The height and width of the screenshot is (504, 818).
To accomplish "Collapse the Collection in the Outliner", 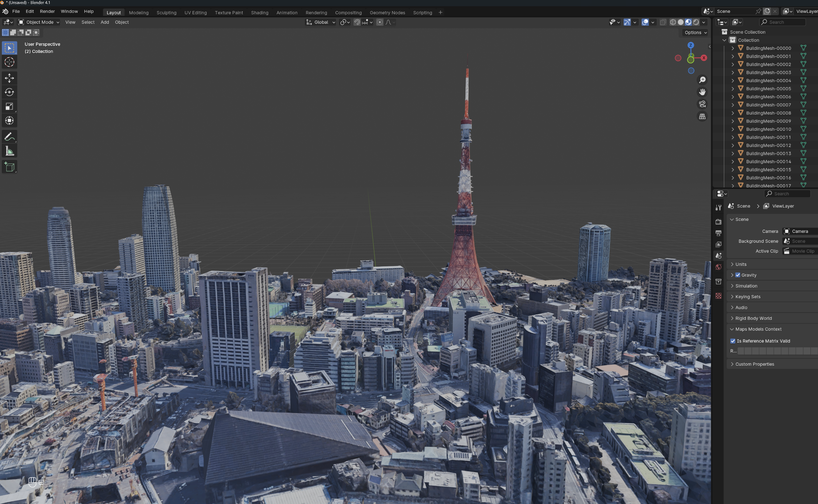I will (724, 40).
